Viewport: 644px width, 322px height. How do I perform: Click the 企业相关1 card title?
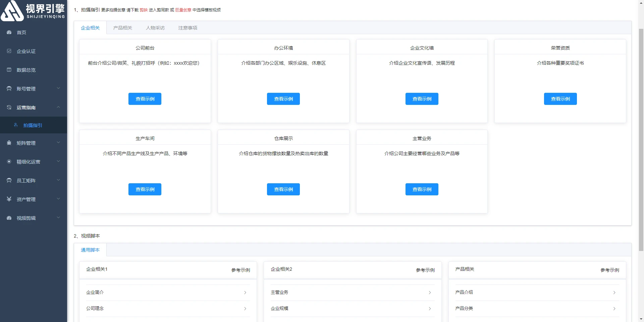[97, 269]
